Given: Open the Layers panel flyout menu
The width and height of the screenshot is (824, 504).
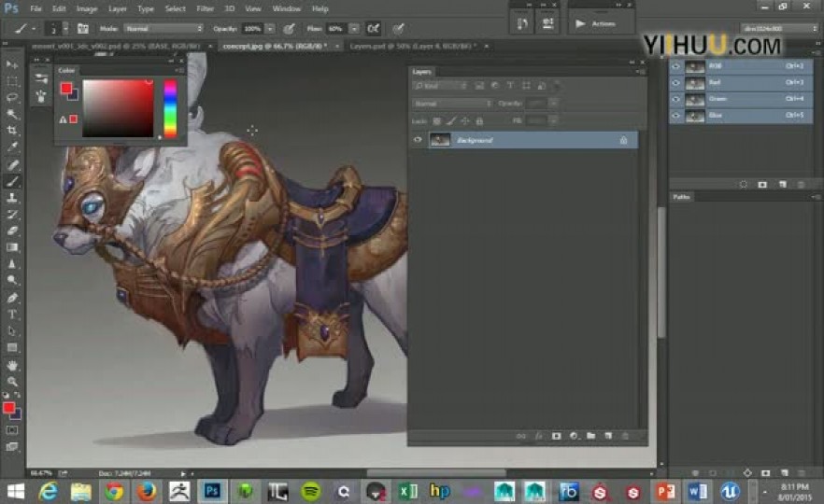Looking at the screenshot, I should 640,71.
